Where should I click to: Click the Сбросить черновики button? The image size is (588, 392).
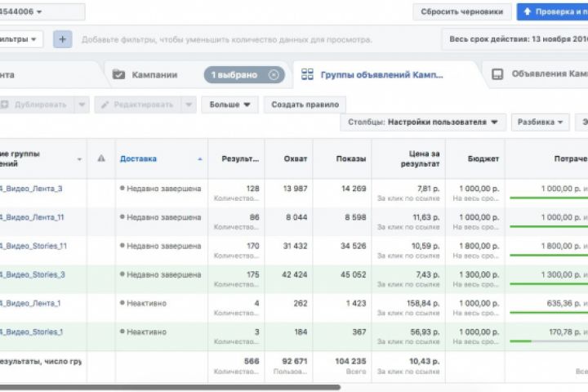click(x=462, y=12)
